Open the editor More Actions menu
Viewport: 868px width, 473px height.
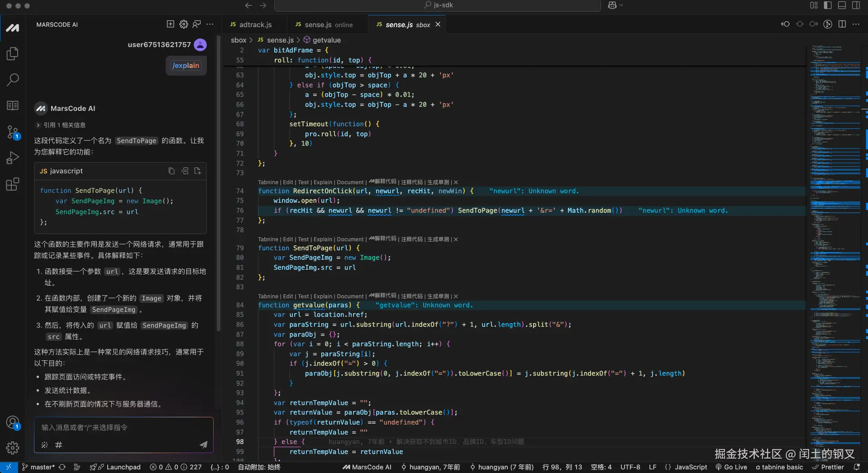(856, 24)
